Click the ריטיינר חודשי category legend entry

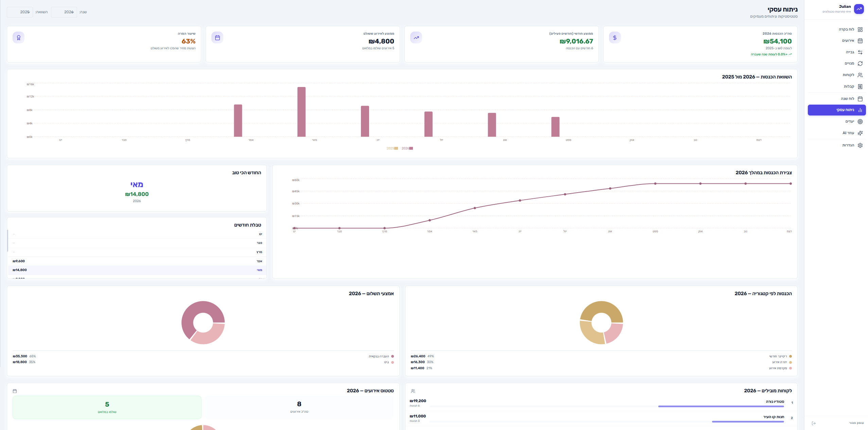(780, 356)
